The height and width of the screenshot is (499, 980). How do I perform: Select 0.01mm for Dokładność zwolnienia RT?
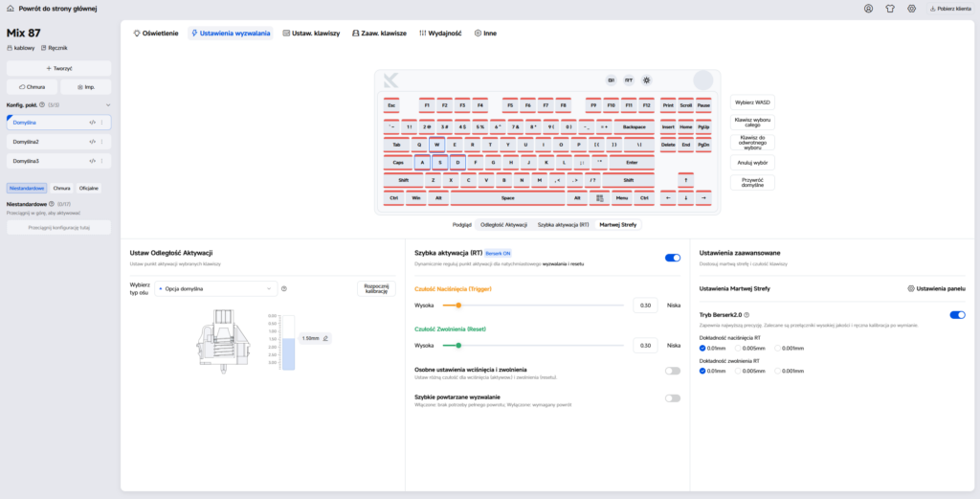coord(702,371)
